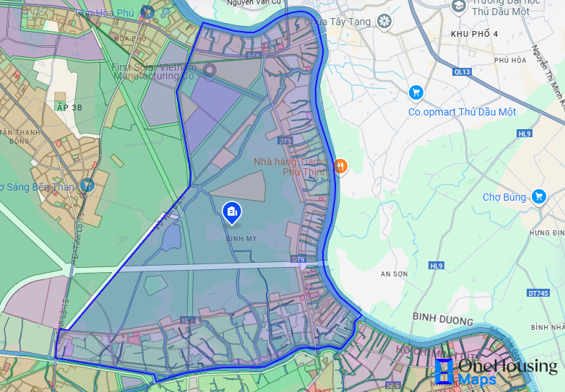This screenshot has width=565, height=392.
Task: Click the Co.opmart Thủ Dầu Một label
Action: 452,112
